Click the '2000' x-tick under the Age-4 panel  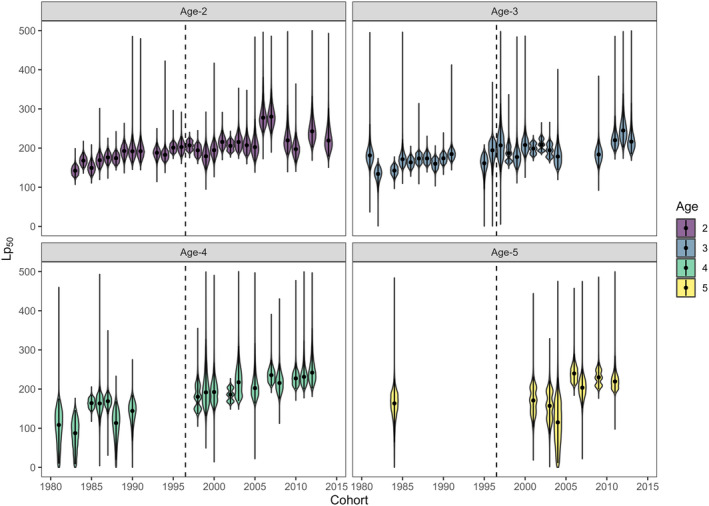tap(214, 487)
